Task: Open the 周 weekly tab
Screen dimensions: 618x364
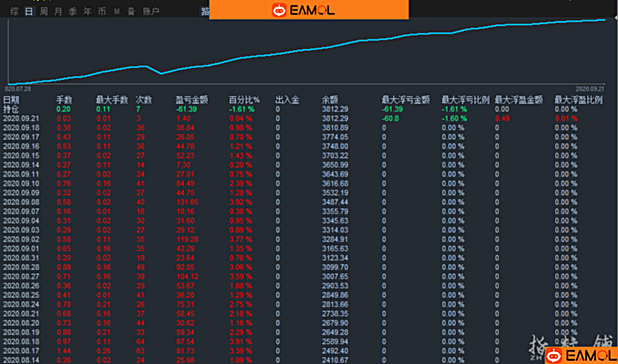Action: [43, 11]
